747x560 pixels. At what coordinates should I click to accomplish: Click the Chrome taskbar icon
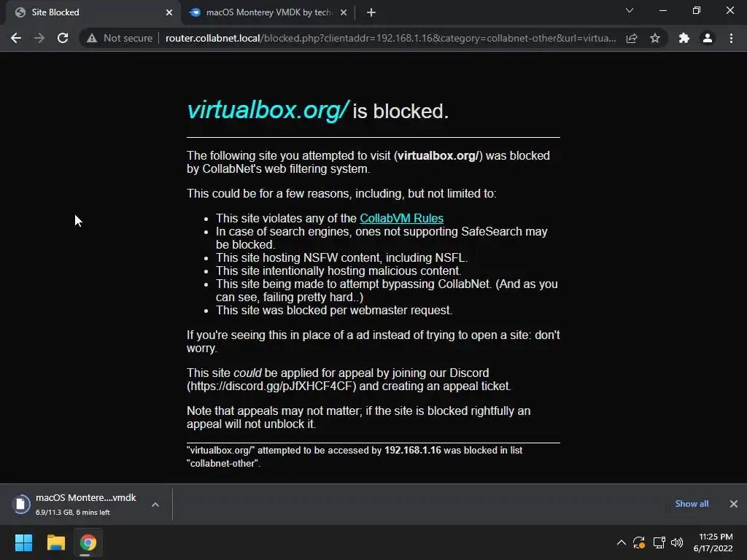click(88, 542)
